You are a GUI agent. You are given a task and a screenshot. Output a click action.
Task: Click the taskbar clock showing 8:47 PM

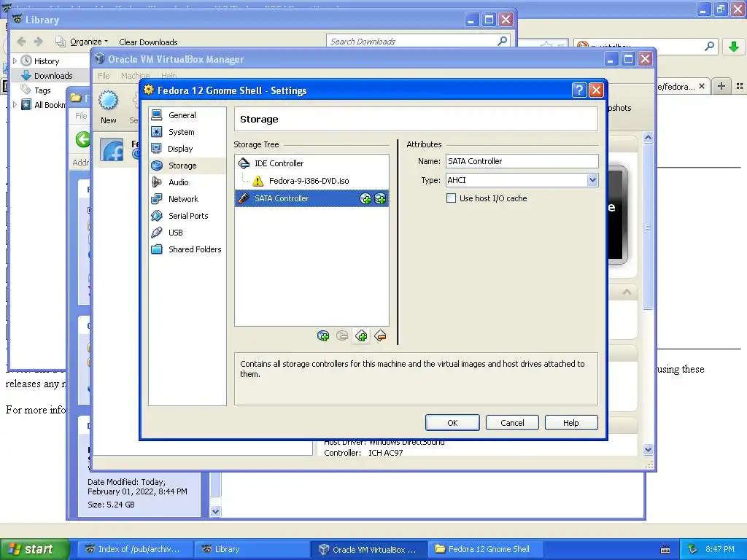click(720, 549)
